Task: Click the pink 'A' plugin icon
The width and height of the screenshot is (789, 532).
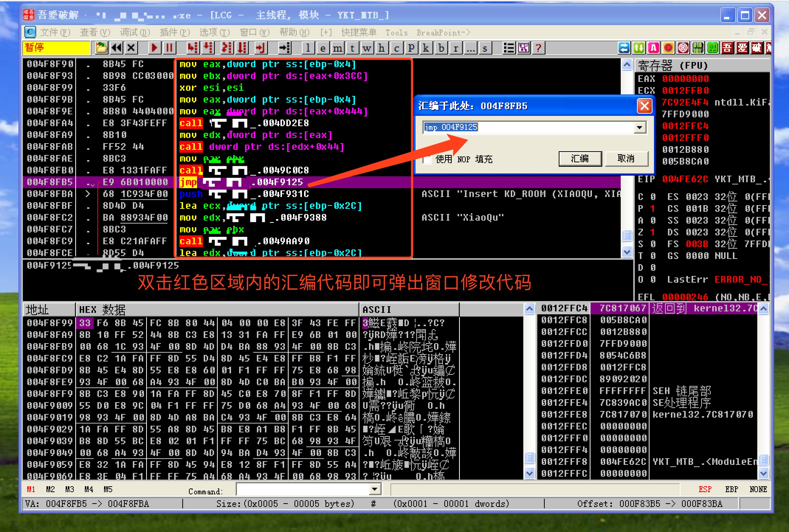Action: 654,48
